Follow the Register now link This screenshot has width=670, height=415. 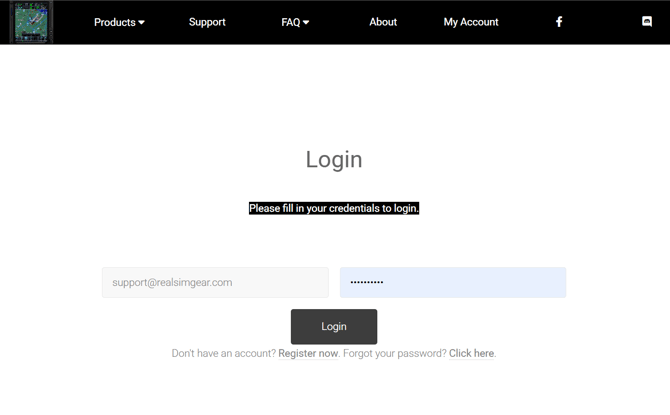(308, 353)
